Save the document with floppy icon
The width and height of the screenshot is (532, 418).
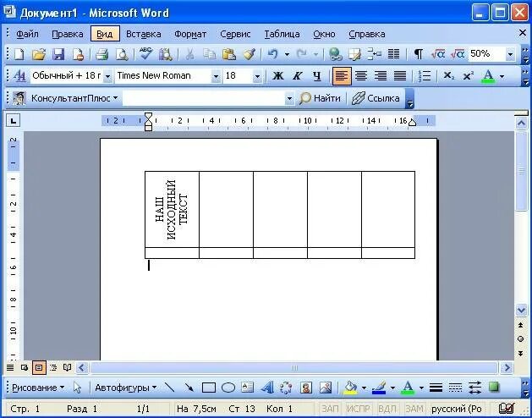coord(58,54)
